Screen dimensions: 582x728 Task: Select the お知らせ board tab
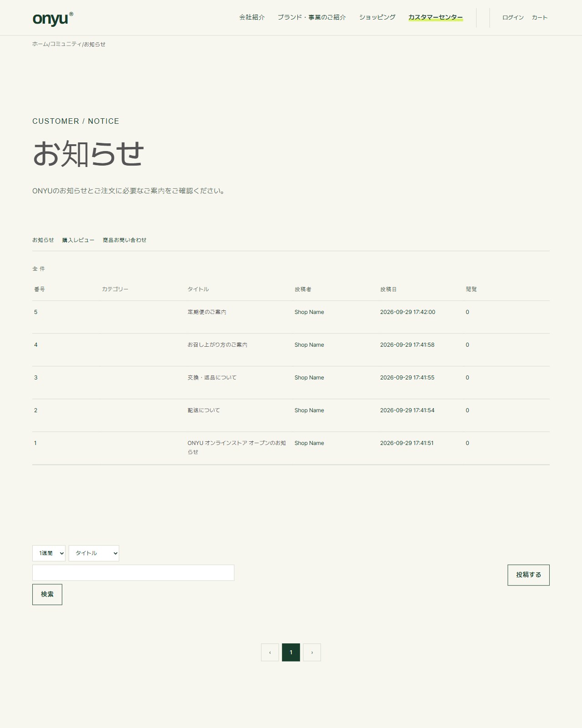click(43, 240)
